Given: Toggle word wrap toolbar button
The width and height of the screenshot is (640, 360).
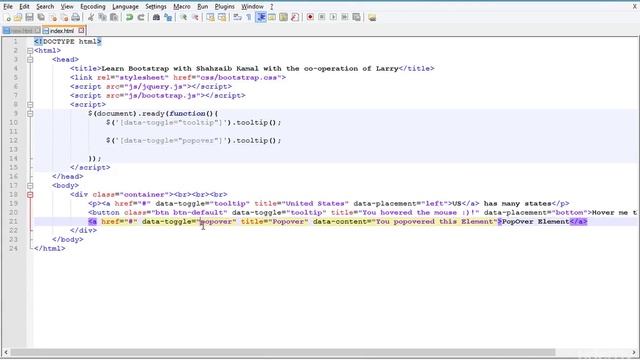Looking at the screenshot, I should pos(237,18).
